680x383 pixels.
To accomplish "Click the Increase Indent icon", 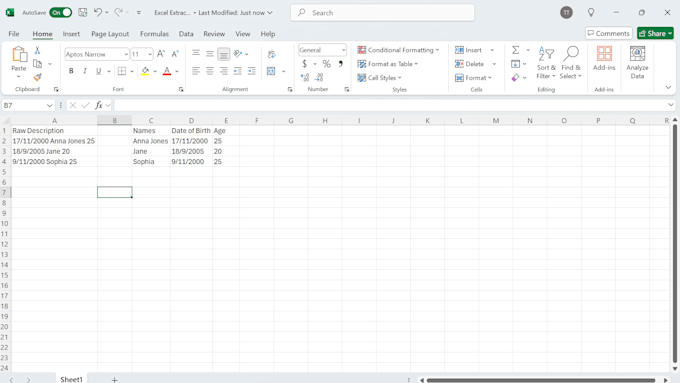I will pos(252,71).
